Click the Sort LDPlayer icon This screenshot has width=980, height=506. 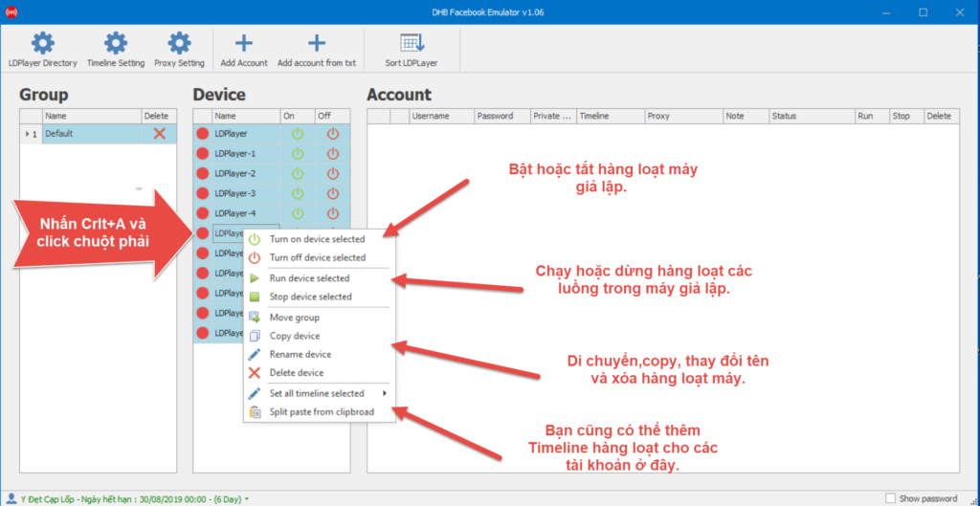click(412, 43)
